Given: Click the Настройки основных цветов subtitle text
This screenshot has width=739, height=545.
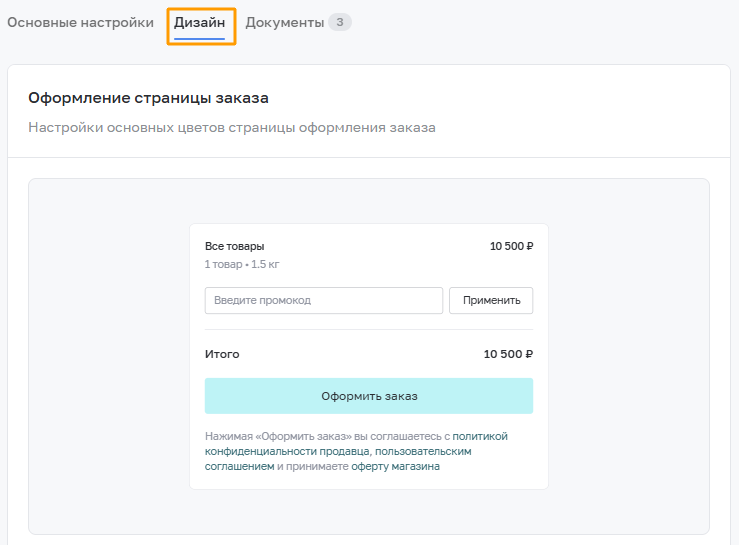Looking at the screenshot, I should pyautogui.click(x=232, y=128).
